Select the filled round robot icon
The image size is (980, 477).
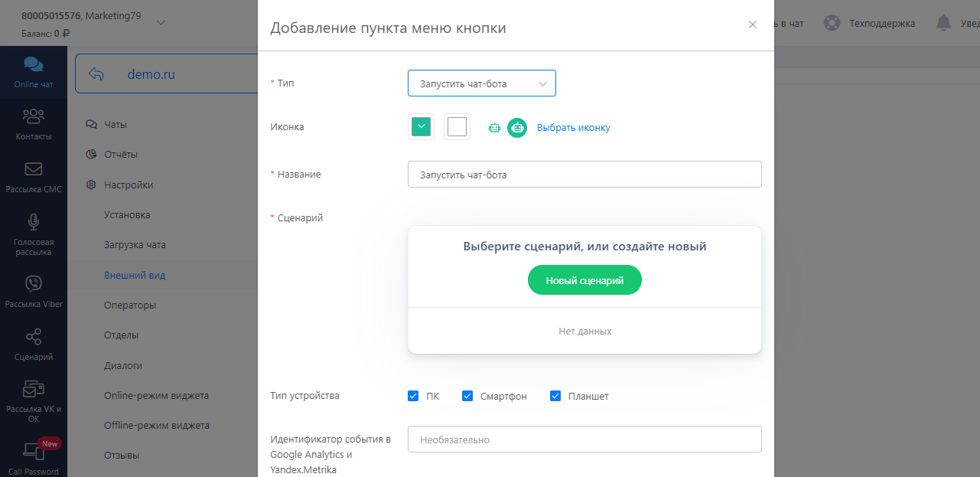[517, 128]
